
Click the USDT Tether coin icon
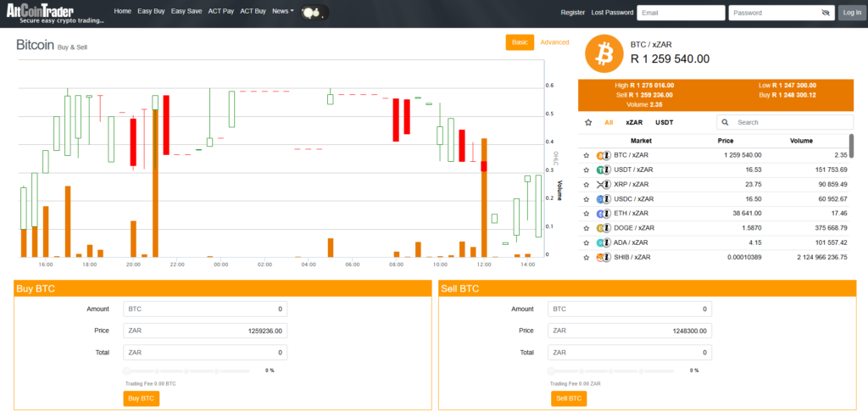[600, 170]
